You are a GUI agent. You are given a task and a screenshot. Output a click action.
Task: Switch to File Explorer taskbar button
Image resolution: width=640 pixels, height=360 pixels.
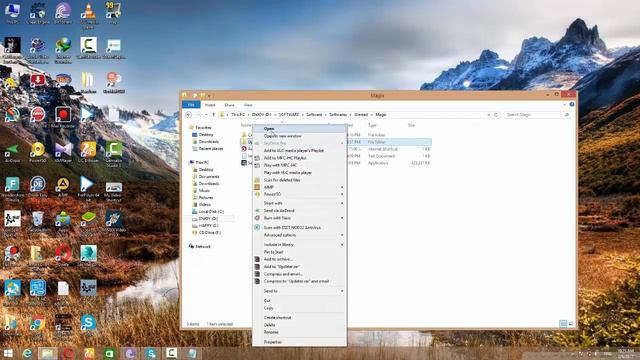[x=48, y=353]
